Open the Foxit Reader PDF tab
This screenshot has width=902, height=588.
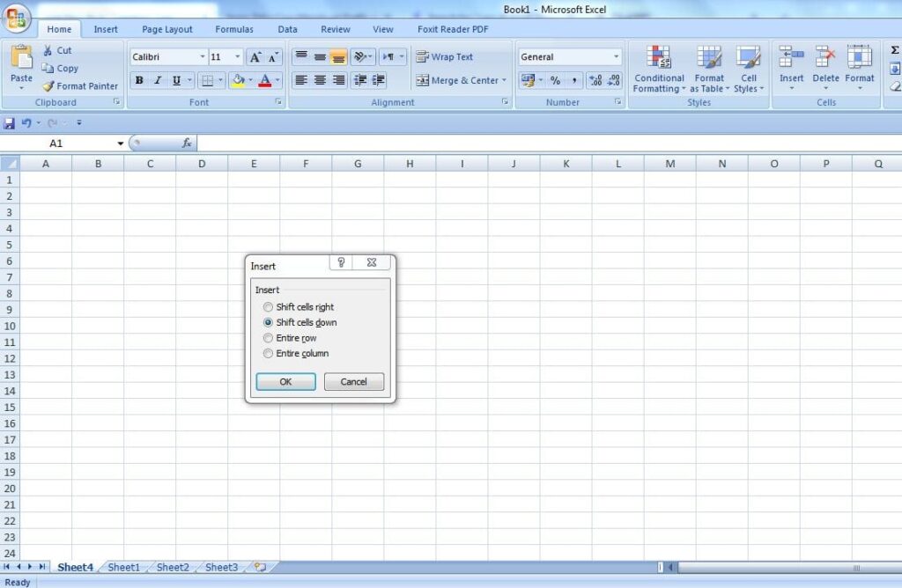pos(453,29)
